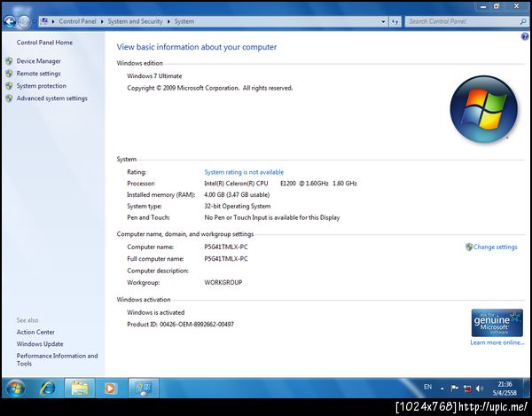Launch Windows Media Player from taskbar
The width and height of the screenshot is (532, 416).
[110, 388]
